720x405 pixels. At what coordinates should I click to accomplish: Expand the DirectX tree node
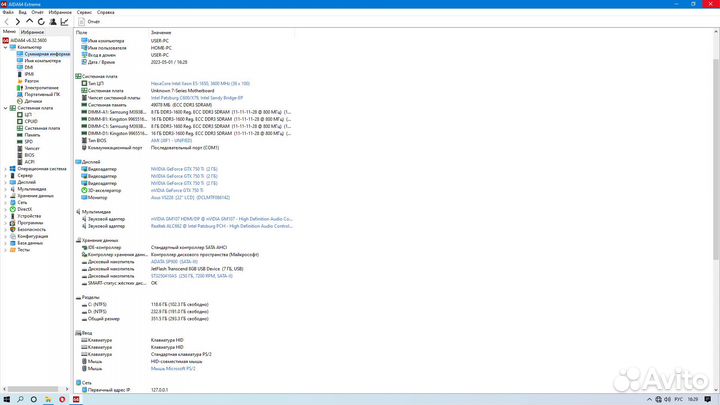coord(6,209)
